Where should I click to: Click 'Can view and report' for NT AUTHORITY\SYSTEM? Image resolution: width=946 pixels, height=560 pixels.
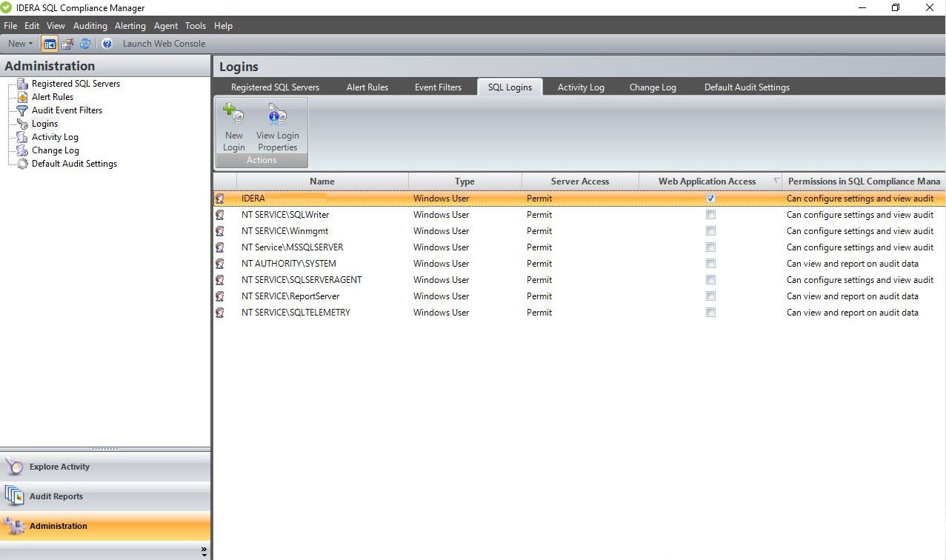(x=853, y=264)
